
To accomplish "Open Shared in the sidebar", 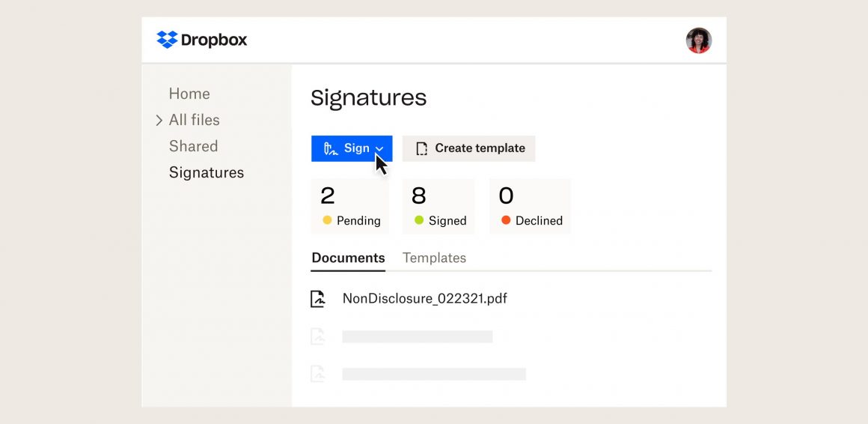I will click(x=193, y=146).
